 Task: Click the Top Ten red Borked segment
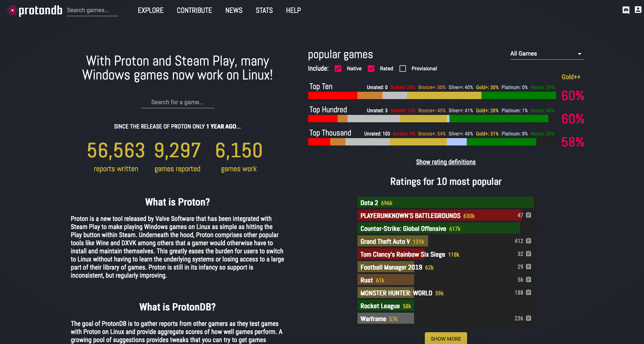pyautogui.click(x=332, y=95)
